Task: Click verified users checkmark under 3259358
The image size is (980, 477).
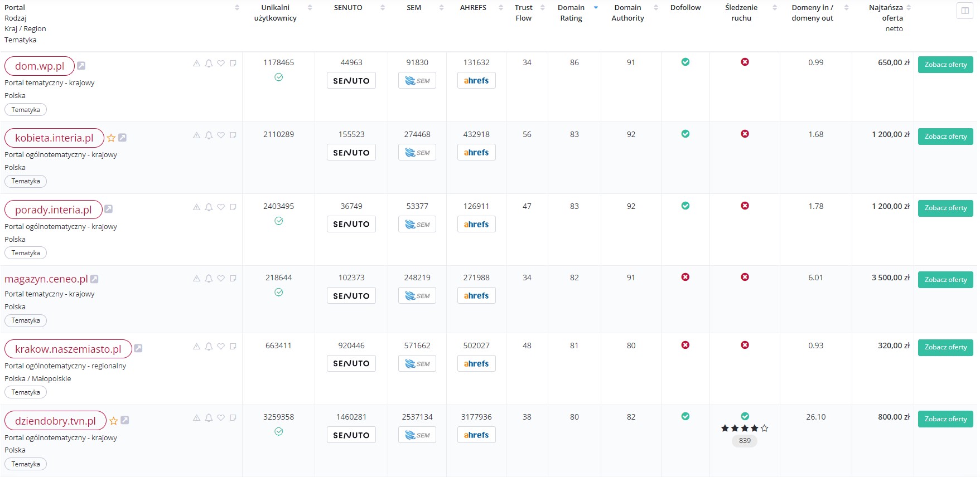Action: point(279,432)
